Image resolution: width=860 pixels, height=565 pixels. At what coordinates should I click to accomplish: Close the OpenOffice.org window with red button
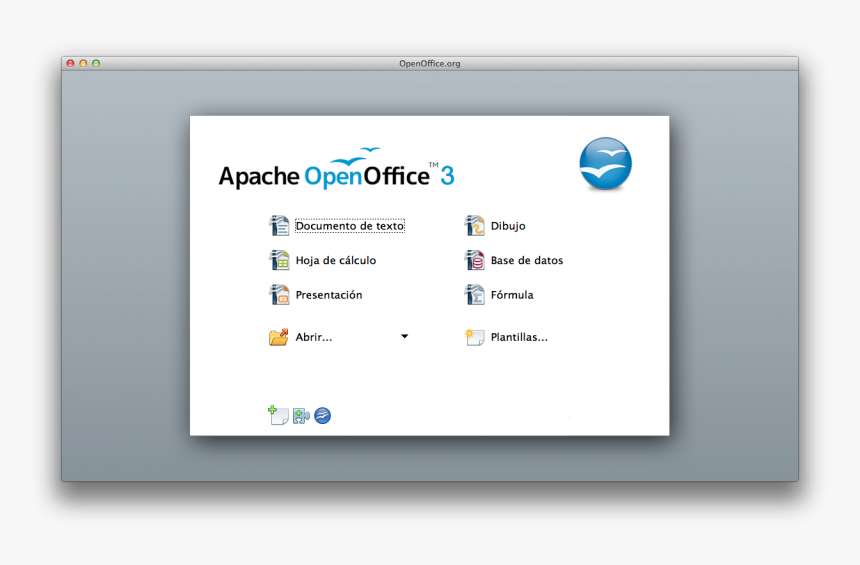pos(71,64)
